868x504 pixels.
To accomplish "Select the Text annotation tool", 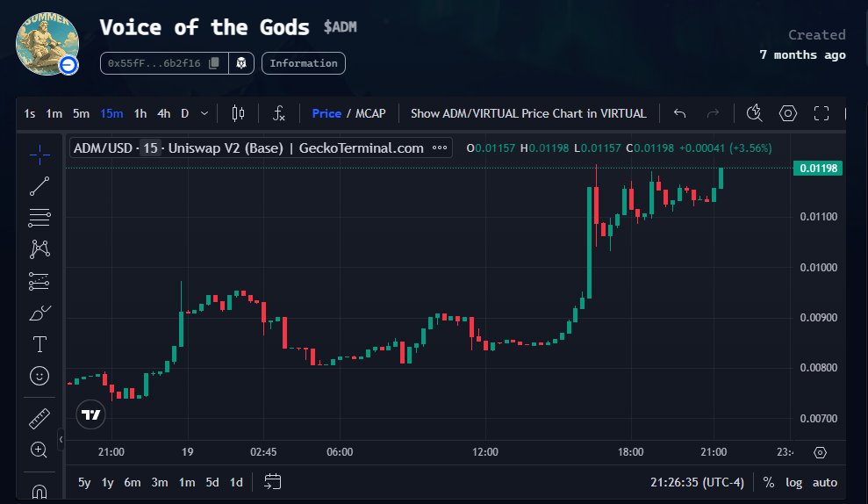I will point(39,344).
